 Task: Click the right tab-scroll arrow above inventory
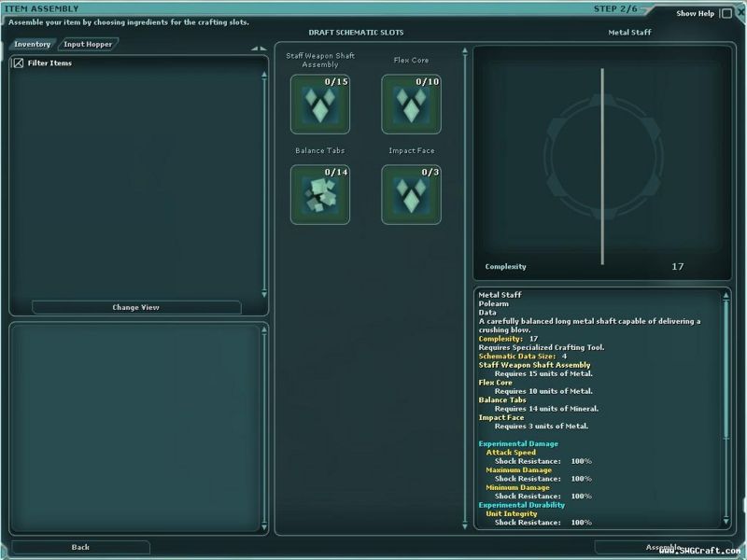click(263, 49)
